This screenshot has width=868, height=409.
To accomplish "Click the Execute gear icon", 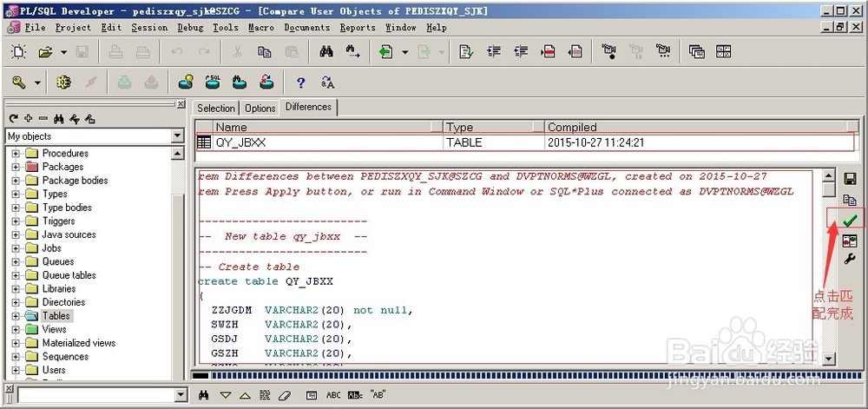I will coord(63,82).
